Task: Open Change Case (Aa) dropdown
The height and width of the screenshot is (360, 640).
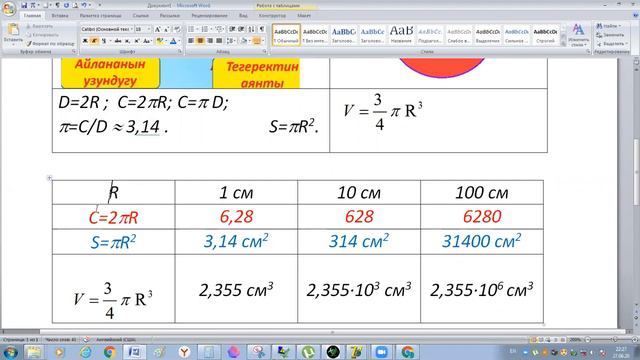Action: pyautogui.click(x=147, y=41)
